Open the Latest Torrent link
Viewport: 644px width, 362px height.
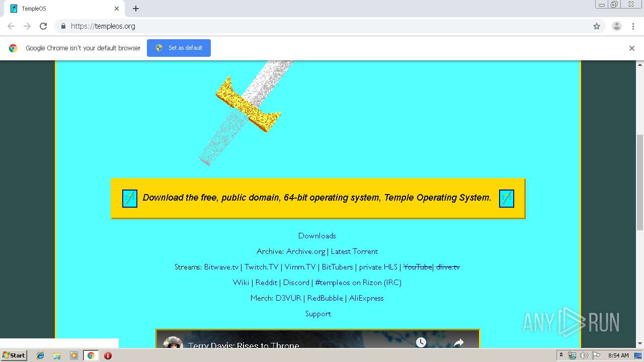click(x=354, y=251)
